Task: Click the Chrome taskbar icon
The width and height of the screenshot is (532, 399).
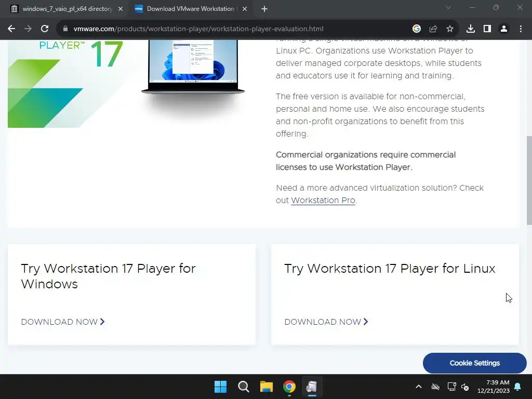Action: (x=289, y=387)
